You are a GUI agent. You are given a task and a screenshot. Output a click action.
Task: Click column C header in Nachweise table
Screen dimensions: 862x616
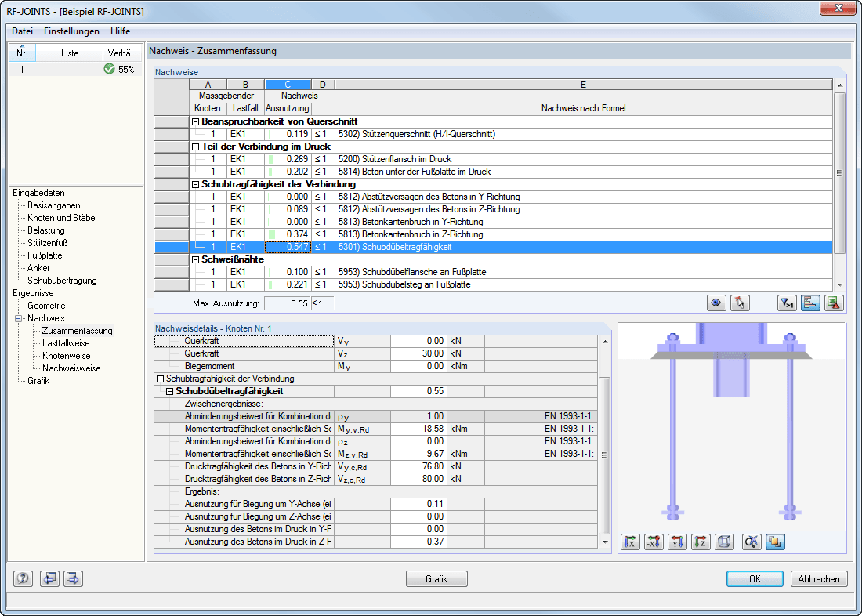(x=288, y=84)
